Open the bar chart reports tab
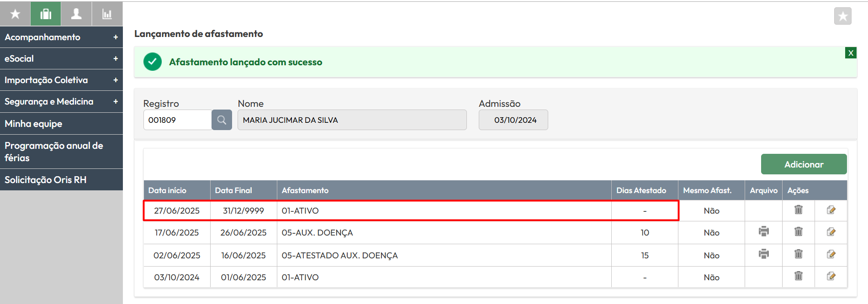Screen dimensions: 868x304 coord(107,14)
